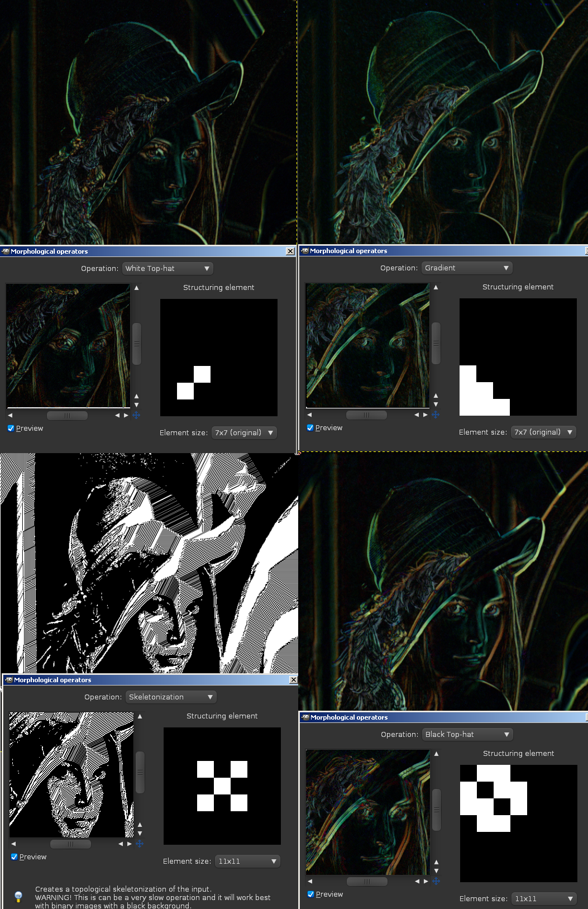Click 'Structuring element' label in Gradient dialog
The image size is (588, 909).
coord(518,287)
